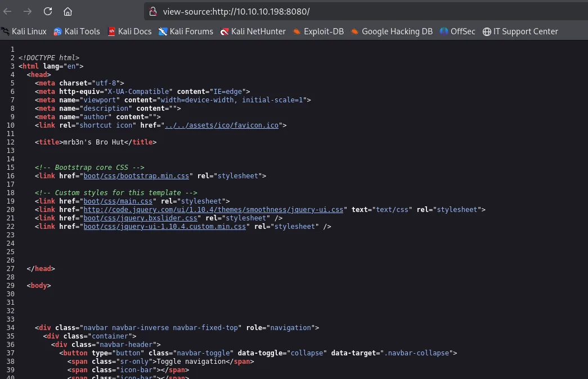Follow the boot/css/jquery.bxslider.css link

pyautogui.click(x=140, y=218)
